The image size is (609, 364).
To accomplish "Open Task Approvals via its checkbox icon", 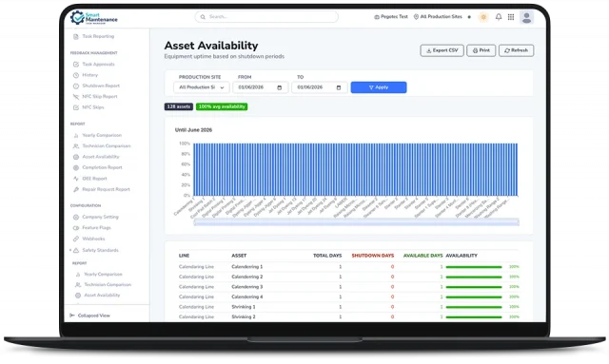I will 76,65.
